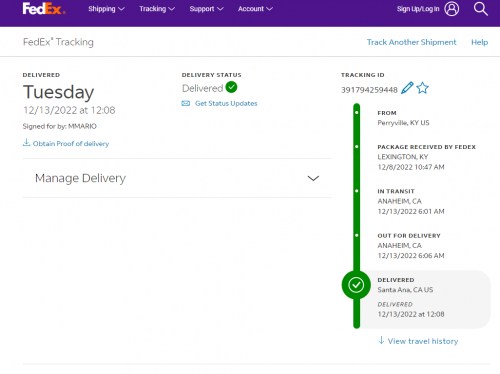Screen dimensions: 500x374
Task: Select the Package Received timeline dot
Action: point(357,147)
